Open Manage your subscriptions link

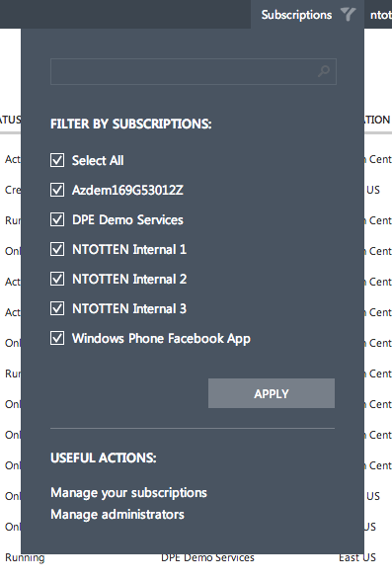coord(128,493)
